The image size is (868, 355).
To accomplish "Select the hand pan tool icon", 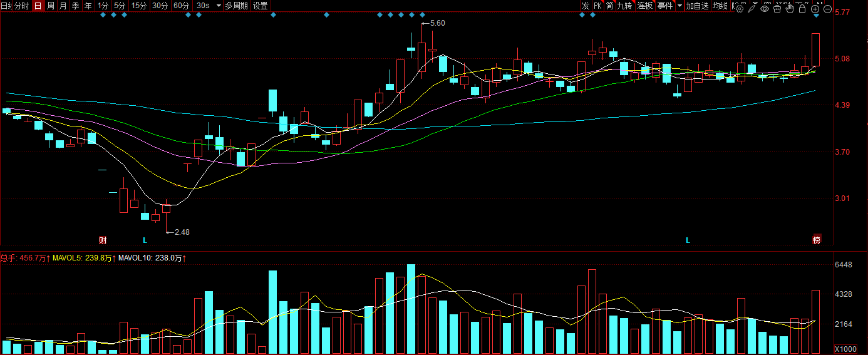I will coord(790,9).
